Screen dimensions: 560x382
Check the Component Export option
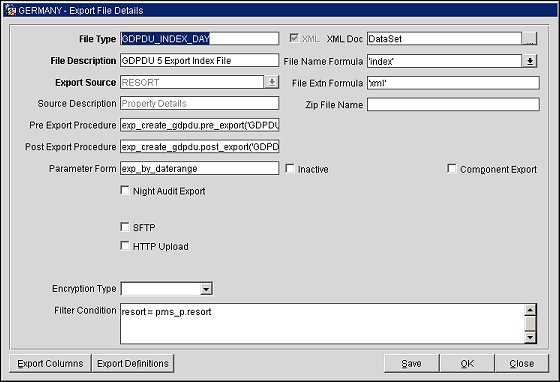(452, 169)
